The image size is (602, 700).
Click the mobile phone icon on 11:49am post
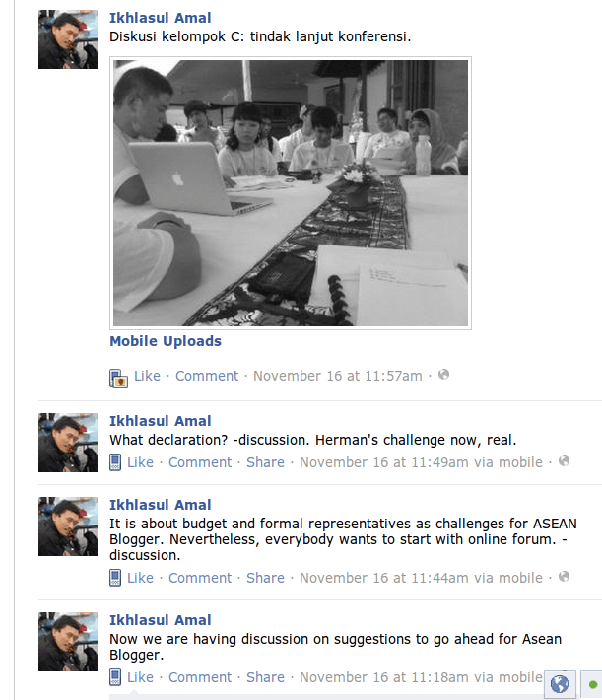[x=115, y=462]
